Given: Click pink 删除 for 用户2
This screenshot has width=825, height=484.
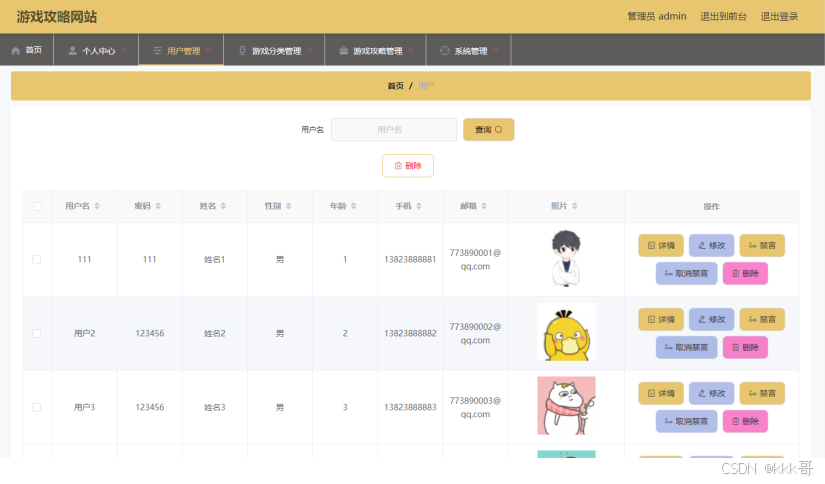Looking at the screenshot, I should click(745, 347).
